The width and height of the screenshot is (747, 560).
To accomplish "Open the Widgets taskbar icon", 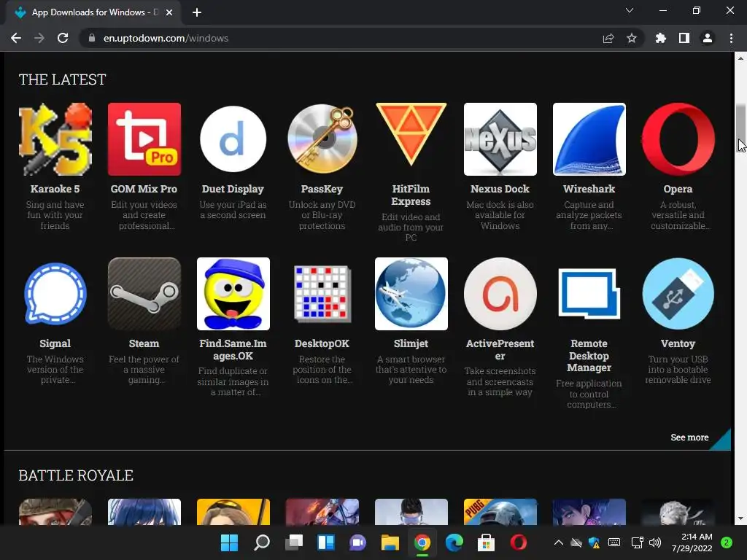I will [326, 542].
